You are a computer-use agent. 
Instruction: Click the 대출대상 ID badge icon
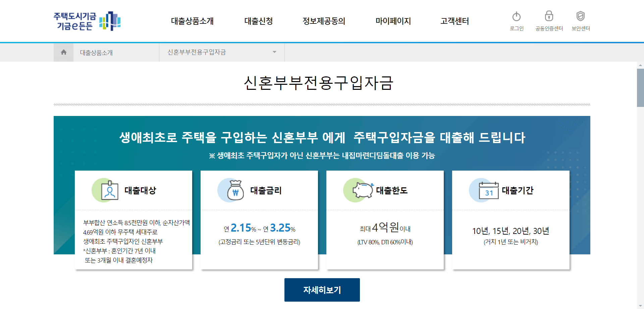105,190
